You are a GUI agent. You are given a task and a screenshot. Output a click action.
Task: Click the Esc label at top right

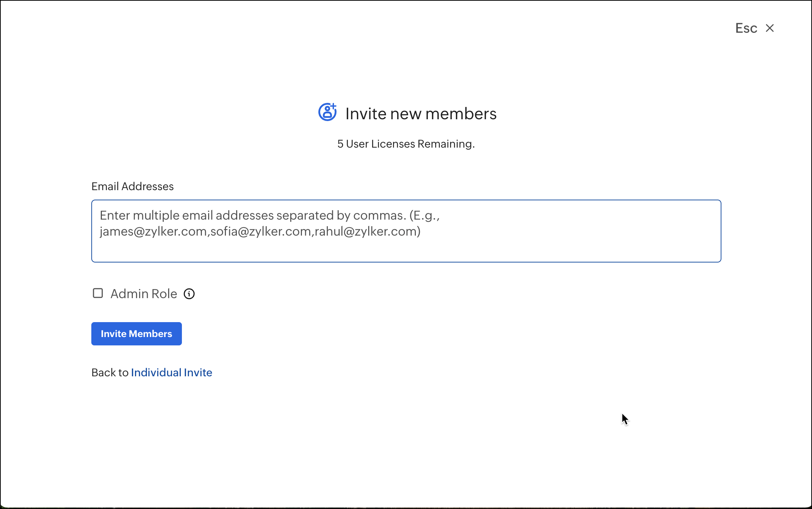pos(746,28)
